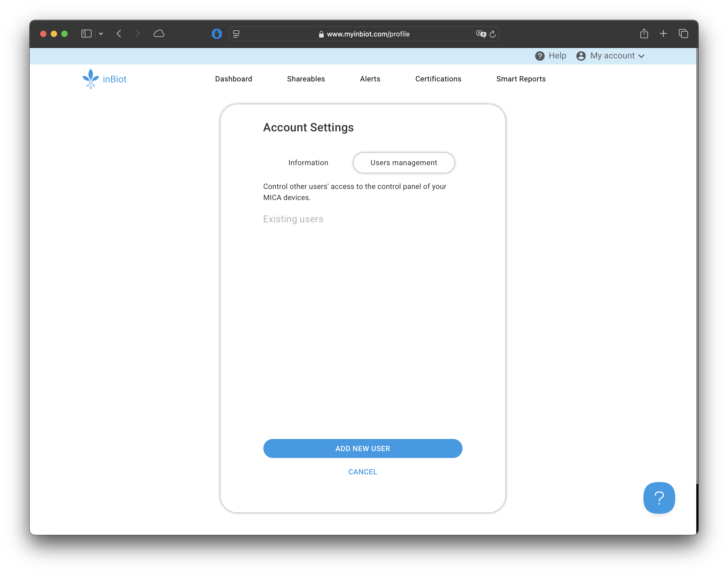Click the Share icon in the Safari toolbar
Image resolution: width=728 pixels, height=574 pixels.
(x=644, y=34)
